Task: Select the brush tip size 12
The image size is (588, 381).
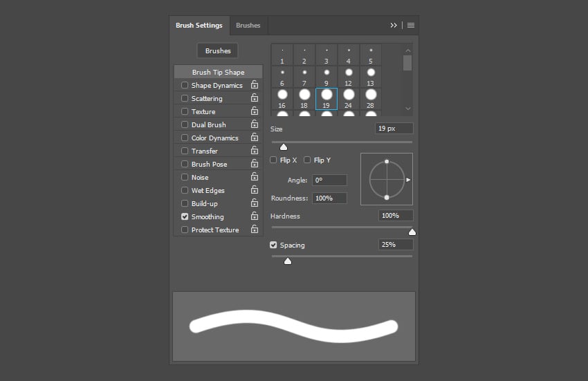Action: click(349, 77)
